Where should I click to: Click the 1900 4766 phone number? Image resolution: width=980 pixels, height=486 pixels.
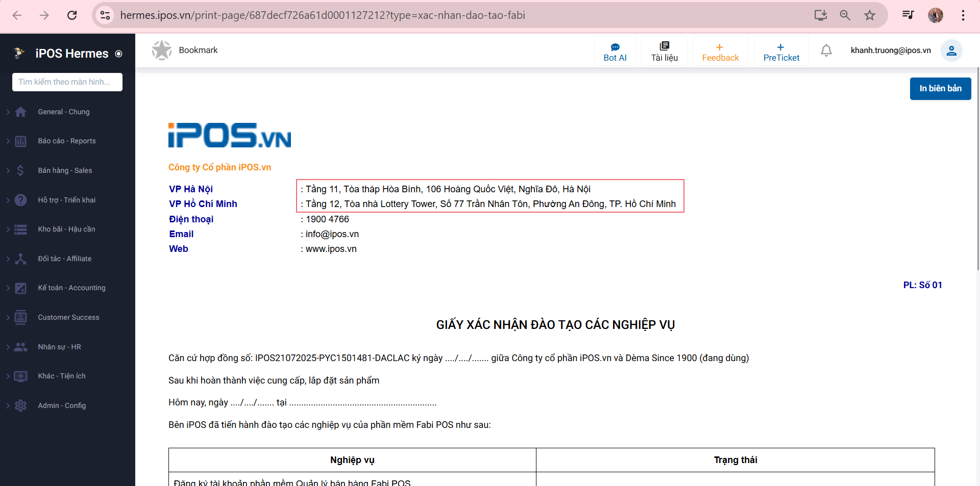[x=328, y=219]
